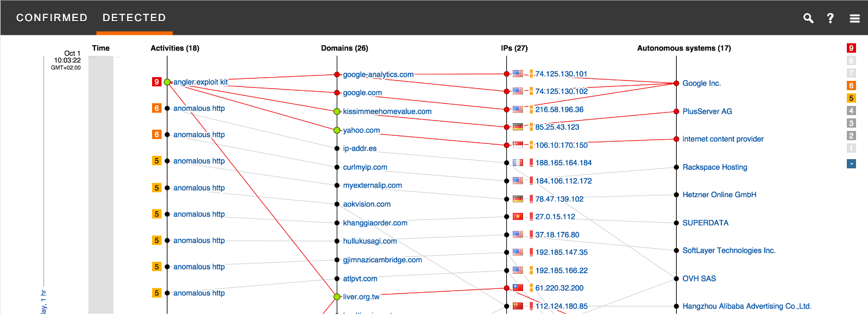Viewport: 868px width, 315px height.
Task: Switch to the CONFIRMED tab
Action: pos(52,18)
